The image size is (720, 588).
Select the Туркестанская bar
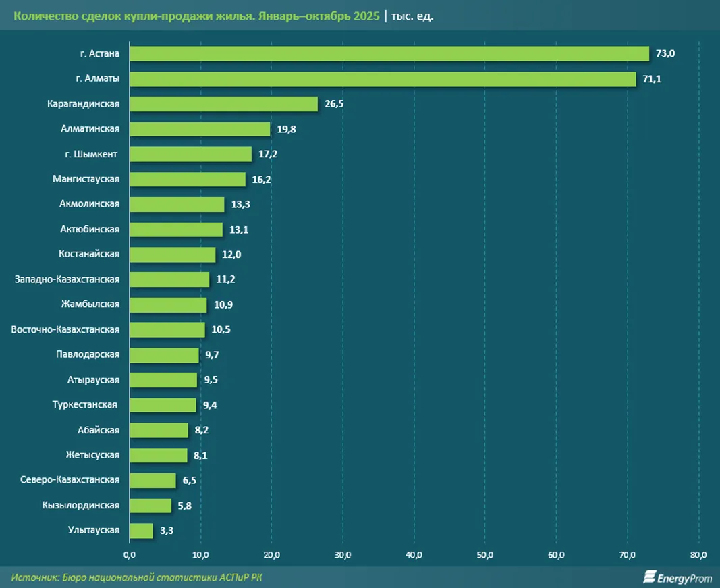coord(163,405)
